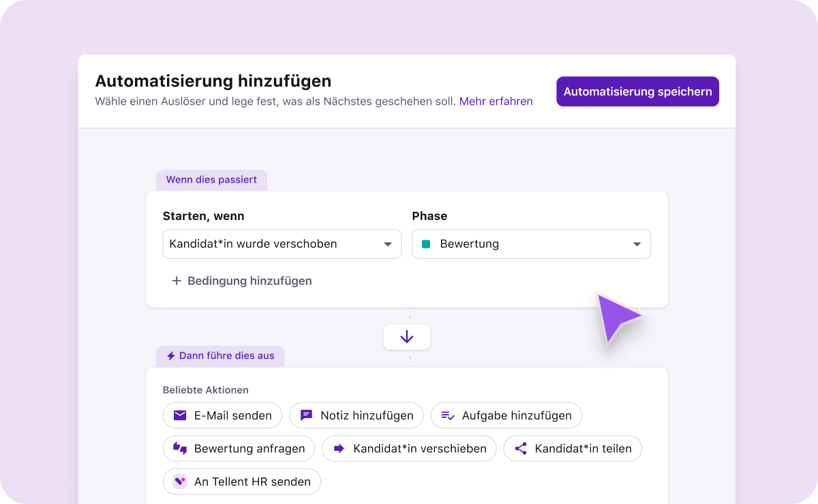Screen dimensions: 818x504
Task: Click the down arrow connector between steps
Action: point(407,336)
